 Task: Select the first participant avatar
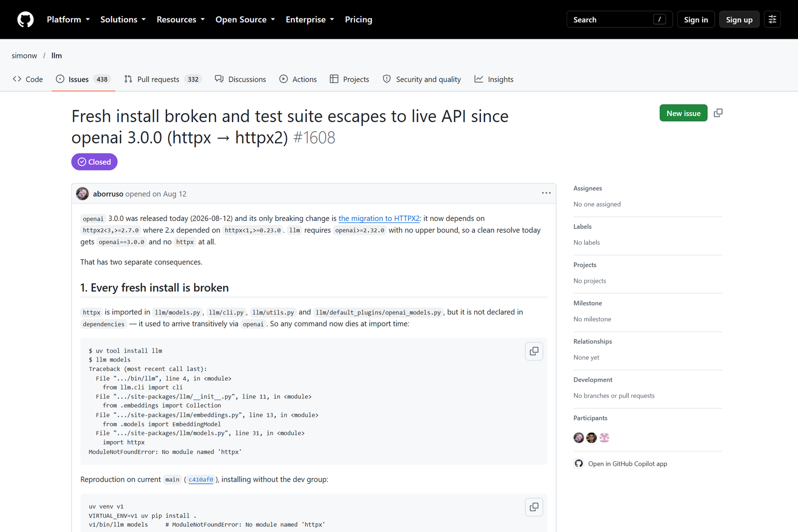[579, 438]
